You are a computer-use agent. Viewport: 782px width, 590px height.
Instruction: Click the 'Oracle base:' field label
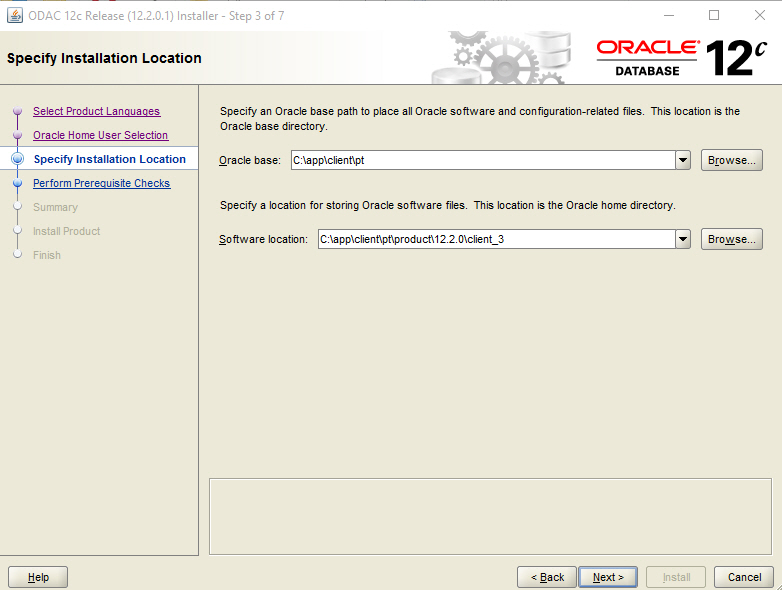(x=250, y=160)
